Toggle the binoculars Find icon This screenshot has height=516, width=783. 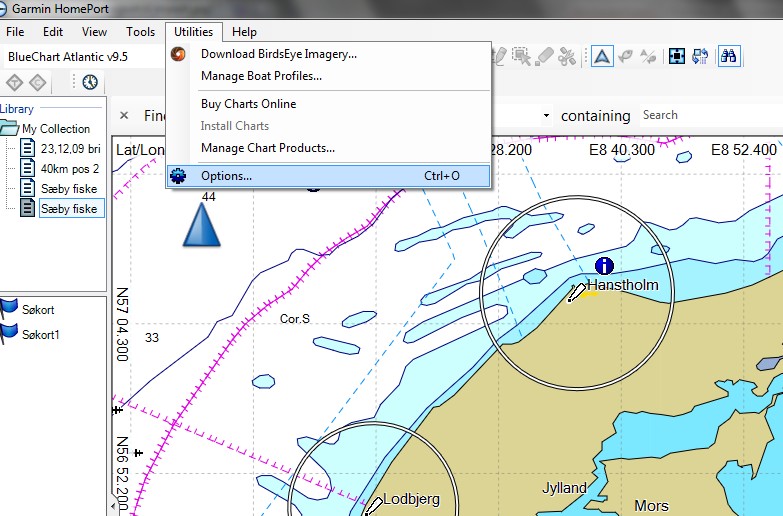point(729,56)
